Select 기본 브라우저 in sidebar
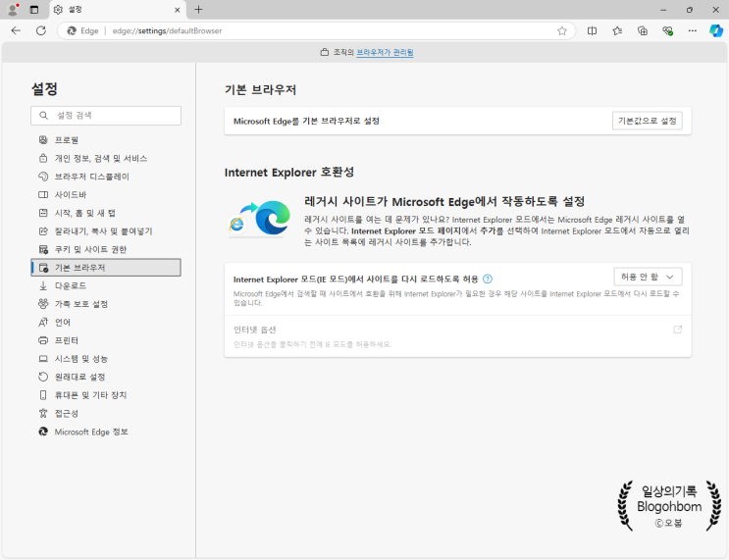Image resolution: width=729 pixels, height=560 pixels. [x=106, y=268]
